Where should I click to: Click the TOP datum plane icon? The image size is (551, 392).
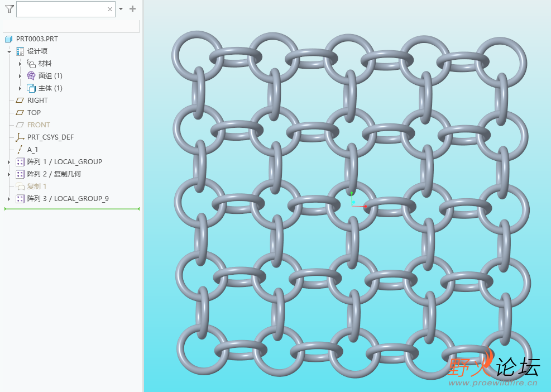20,113
